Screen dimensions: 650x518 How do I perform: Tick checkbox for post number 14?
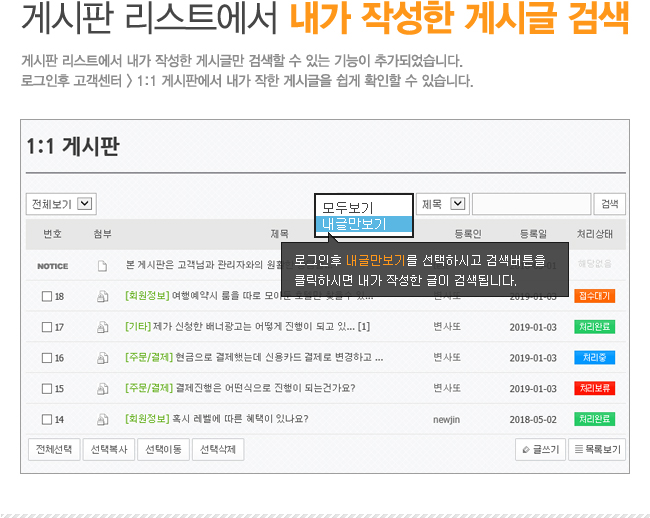[x=47, y=419]
